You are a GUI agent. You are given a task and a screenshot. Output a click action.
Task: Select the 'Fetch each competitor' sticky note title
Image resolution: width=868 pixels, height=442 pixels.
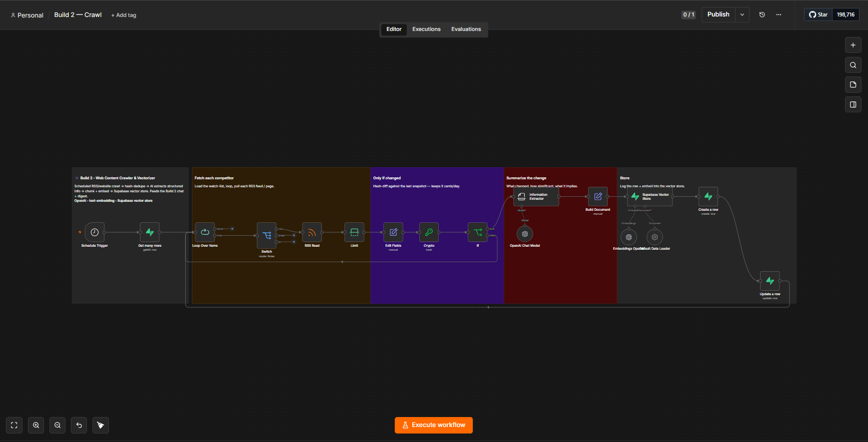(214, 178)
